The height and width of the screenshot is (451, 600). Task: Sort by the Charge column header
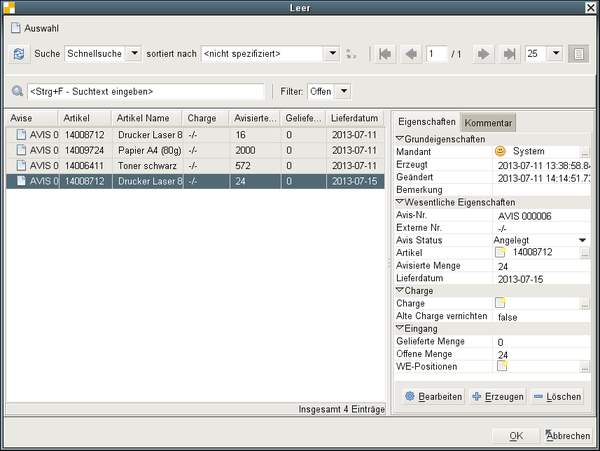pyautogui.click(x=205, y=118)
